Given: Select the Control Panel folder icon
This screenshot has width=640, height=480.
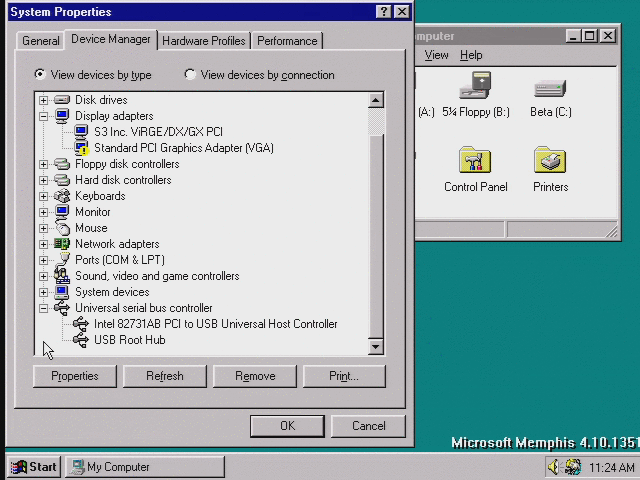Looking at the screenshot, I should 475,160.
